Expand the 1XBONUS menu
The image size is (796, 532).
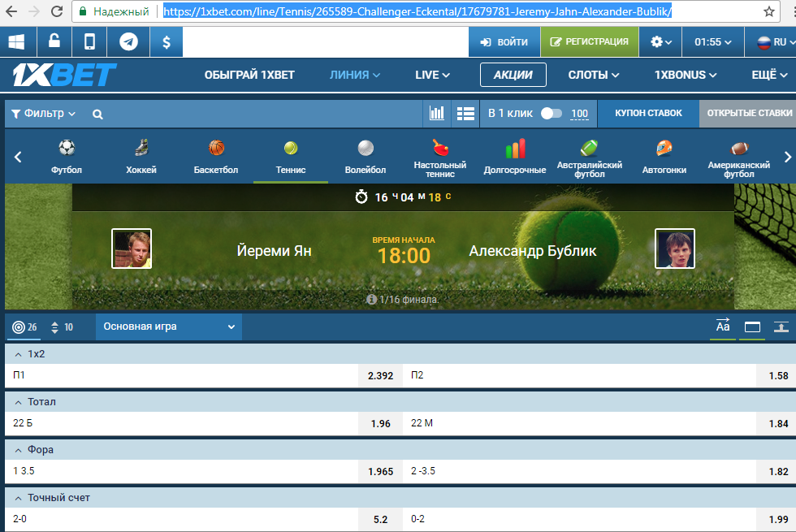tap(686, 75)
